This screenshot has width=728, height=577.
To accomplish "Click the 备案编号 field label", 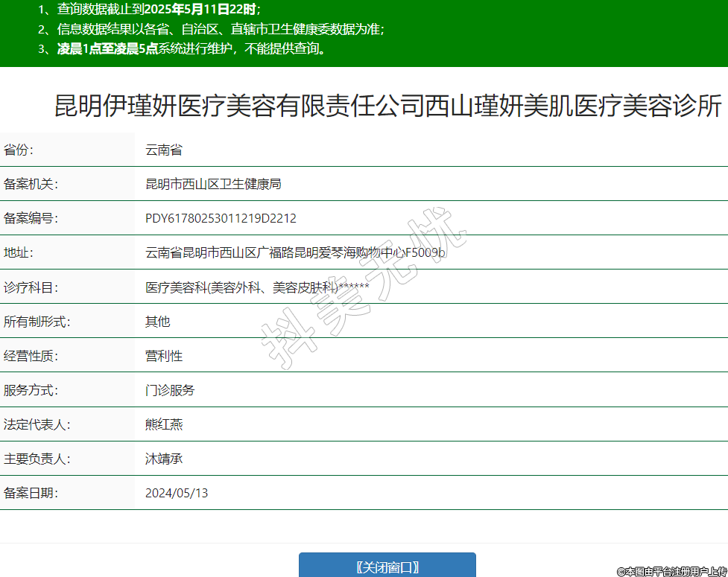I will pyautogui.click(x=31, y=218).
